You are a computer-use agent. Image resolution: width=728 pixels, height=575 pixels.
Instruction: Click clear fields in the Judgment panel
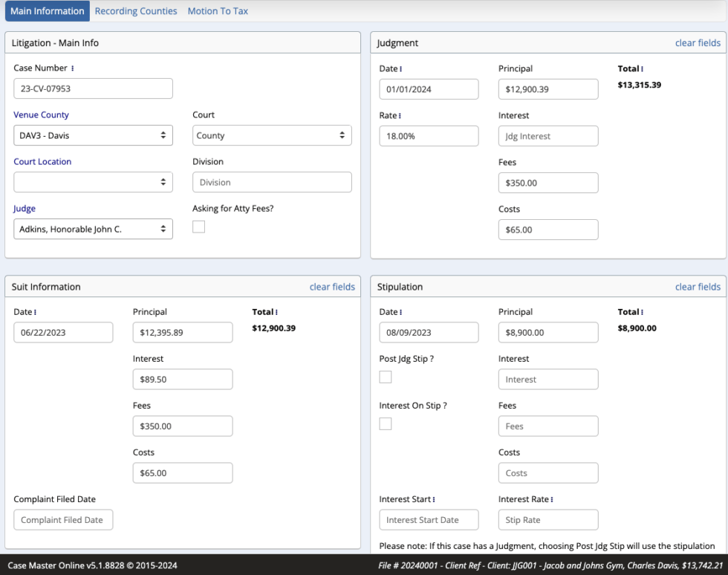[x=698, y=42]
